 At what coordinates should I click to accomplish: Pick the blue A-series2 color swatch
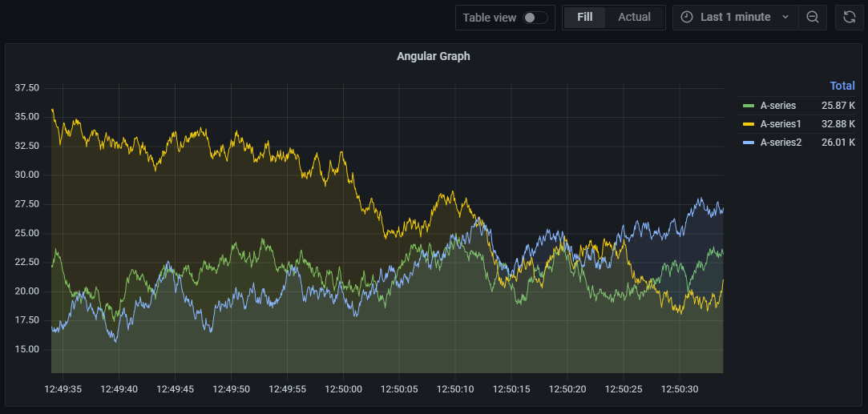click(749, 142)
